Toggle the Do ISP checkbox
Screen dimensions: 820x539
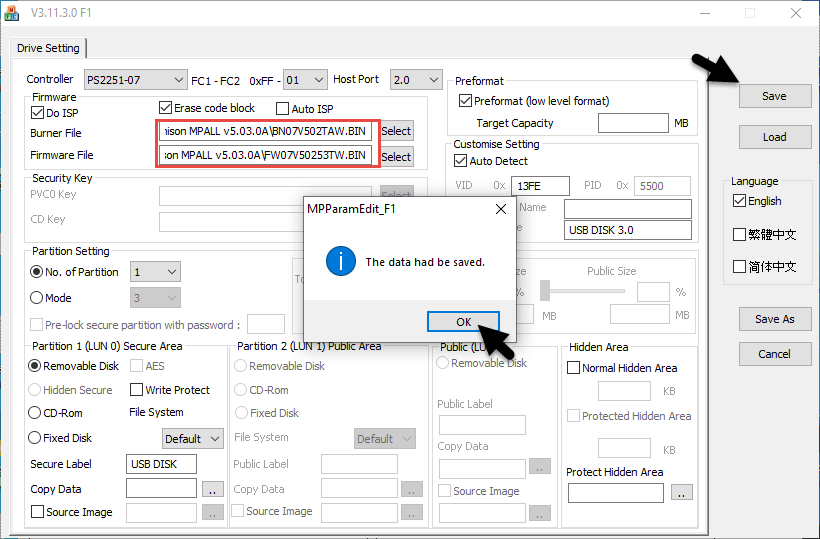pos(38,112)
